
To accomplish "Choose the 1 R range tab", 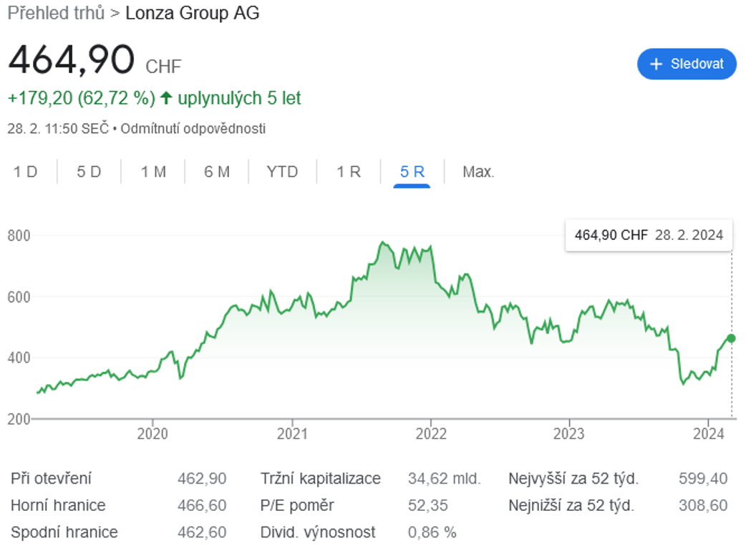I will [349, 172].
